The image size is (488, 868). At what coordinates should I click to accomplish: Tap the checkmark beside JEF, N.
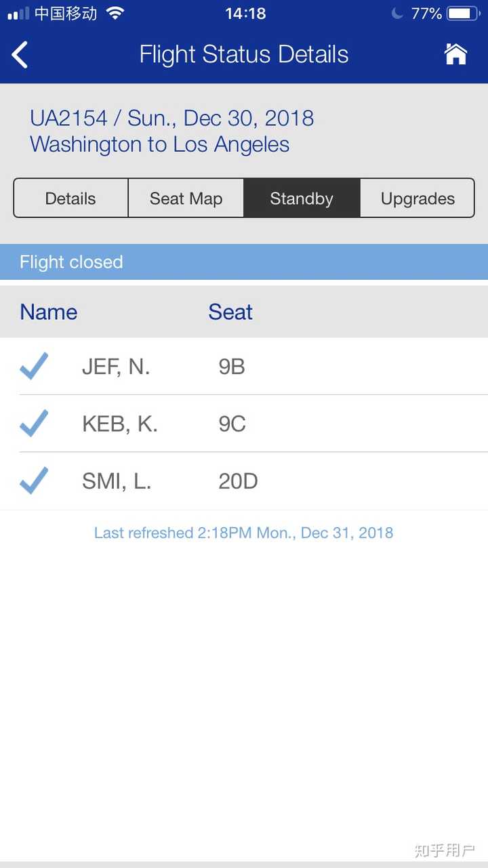tap(34, 367)
